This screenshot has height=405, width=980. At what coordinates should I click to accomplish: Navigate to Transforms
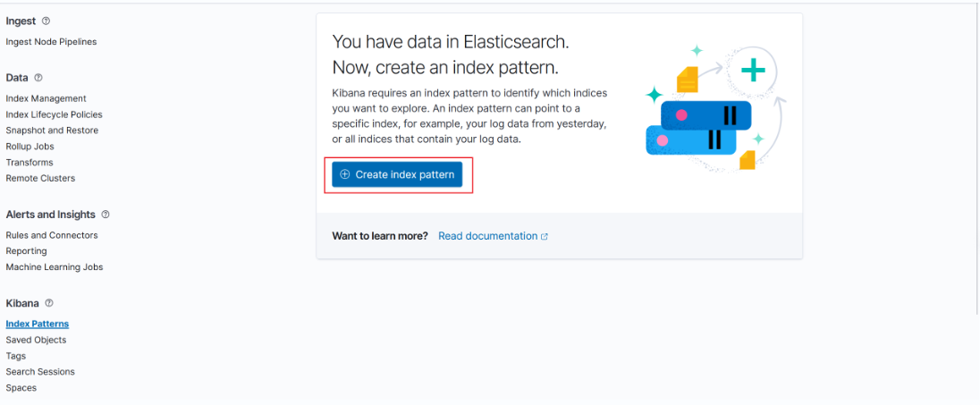[30, 163]
